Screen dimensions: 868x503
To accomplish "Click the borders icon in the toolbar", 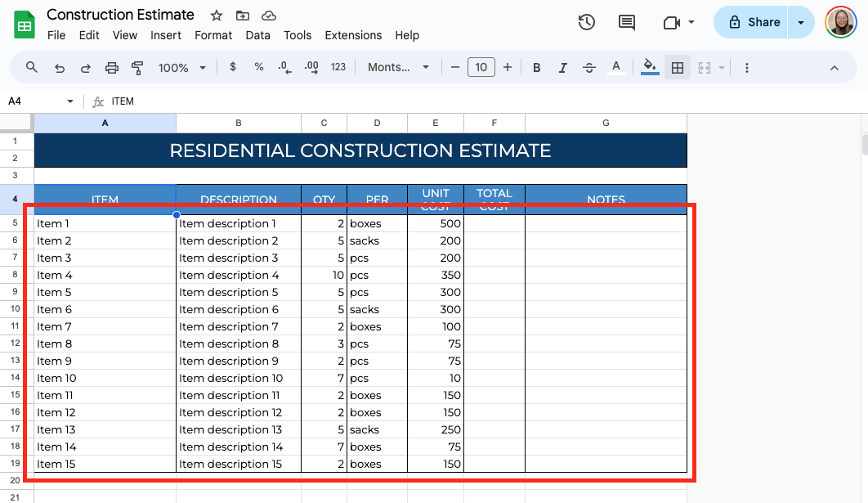I will pyautogui.click(x=677, y=68).
